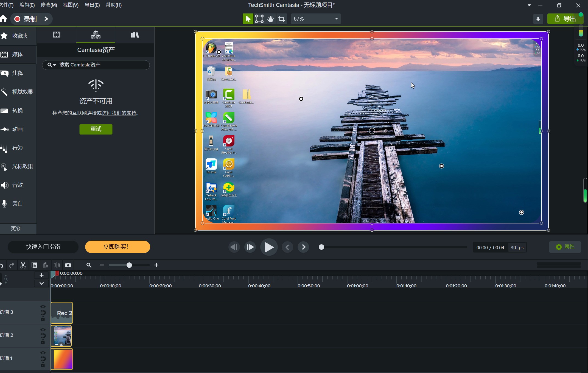Click the 立即购买 purchase button
588x373 pixels.
[x=117, y=247]
